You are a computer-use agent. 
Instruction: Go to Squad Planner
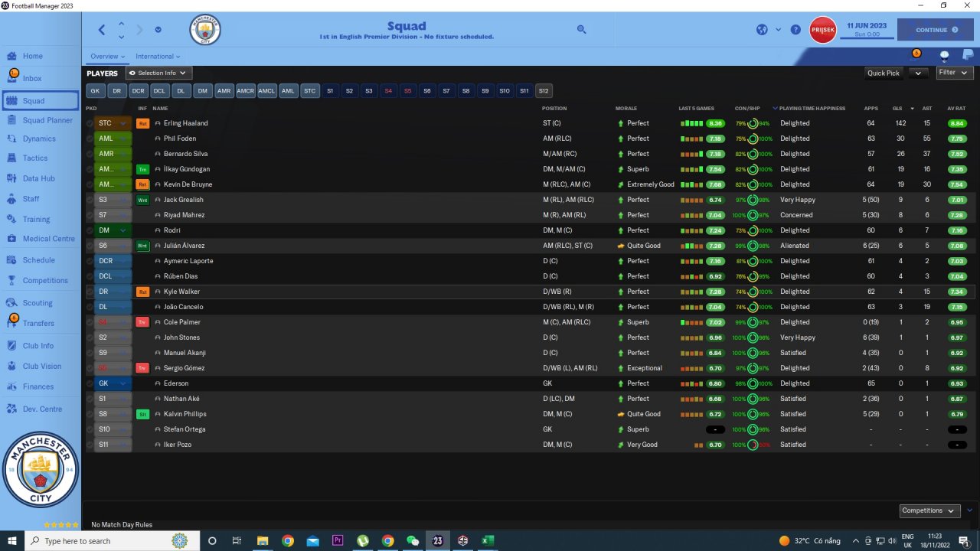(x=47, y=120)
